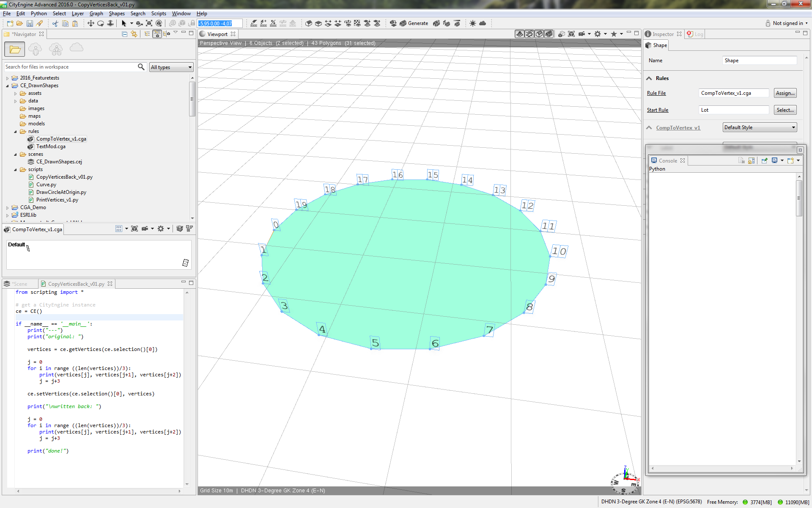Image resolution: width=812 pixels, height=508 pixels.
Task: Click the Select... start rule button
Action: (785, 110)
